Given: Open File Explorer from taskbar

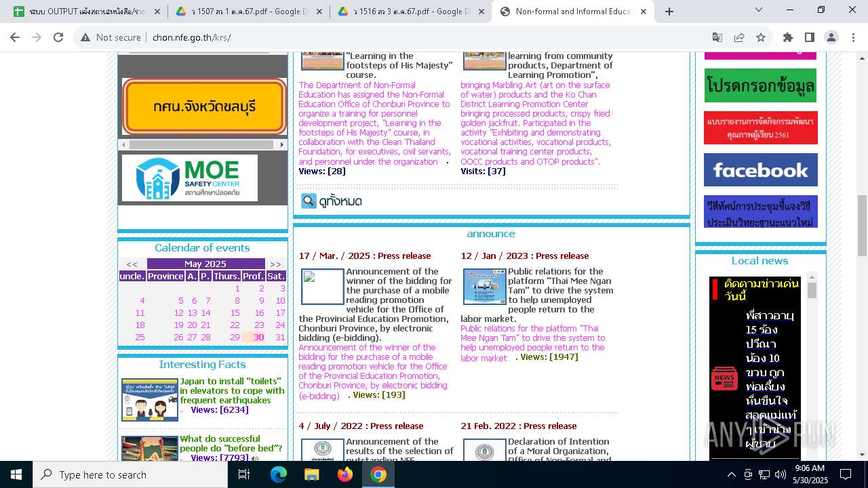Looking at the screenshot, I should [x=312, y=474].
